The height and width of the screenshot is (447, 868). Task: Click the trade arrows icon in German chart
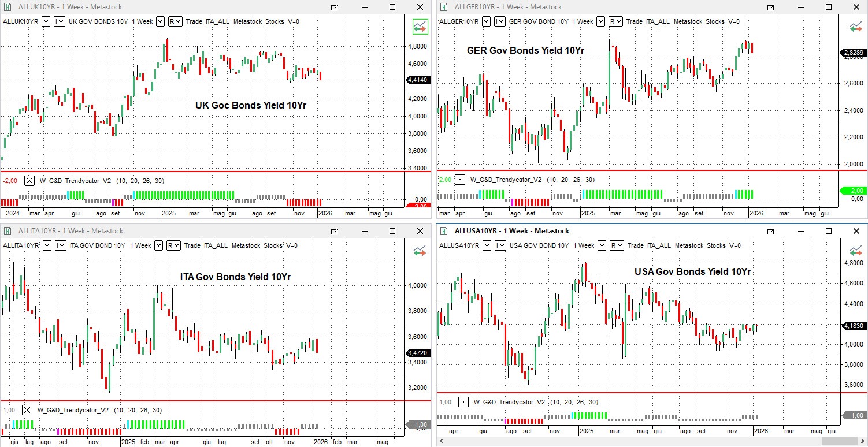[x=856, y=27]
